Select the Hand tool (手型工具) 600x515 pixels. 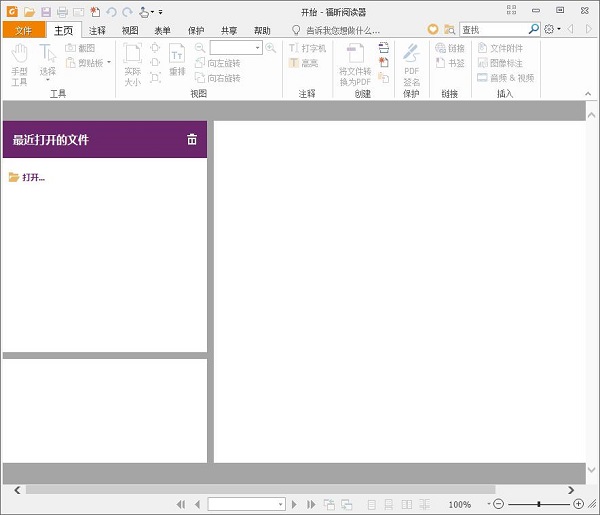click(19, 65)
